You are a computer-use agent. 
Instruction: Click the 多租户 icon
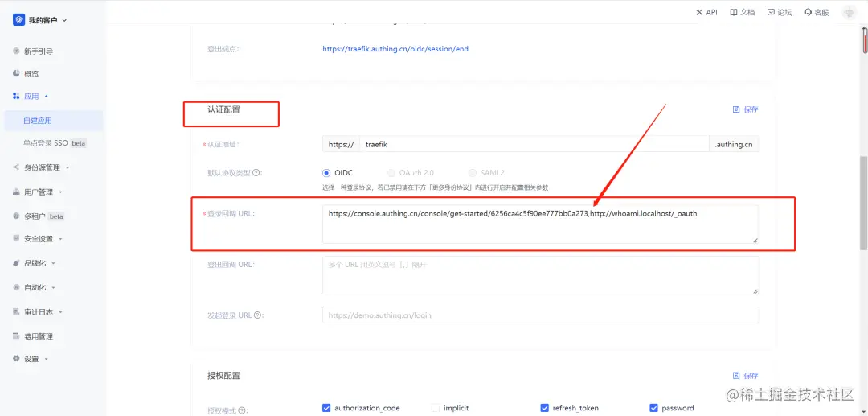click(16, 216)
